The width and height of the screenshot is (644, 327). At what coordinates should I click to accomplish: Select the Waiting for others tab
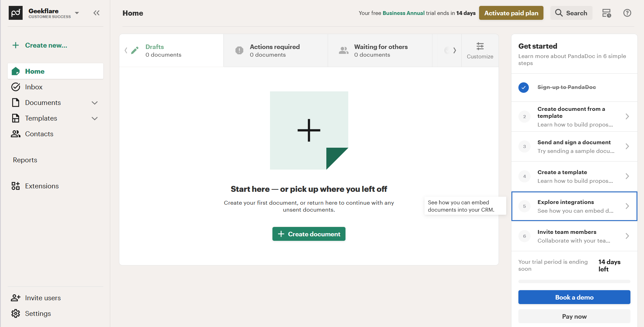380,50
